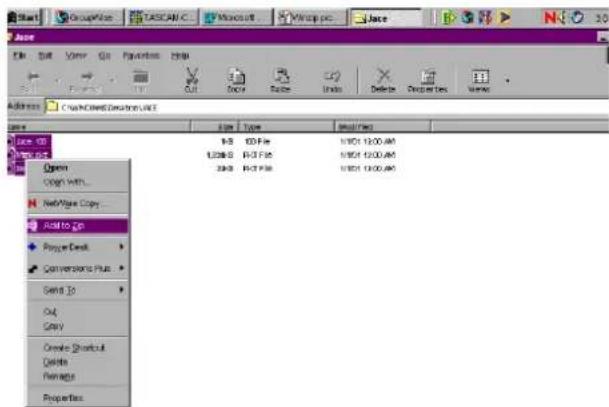Image resolution: width=609 pixels, height=407 pixels.
Task: Click the blue circular system tray icon
Action: (577, 17)
